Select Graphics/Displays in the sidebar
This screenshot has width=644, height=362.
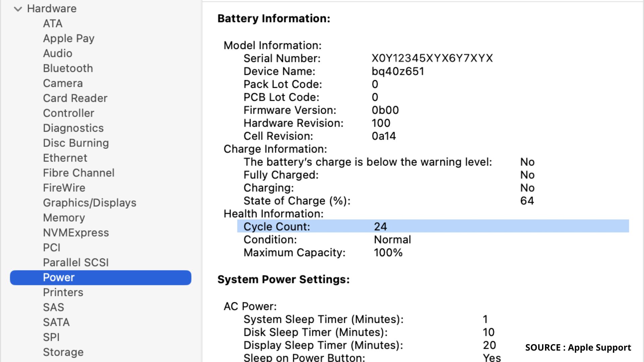click(90, 203)
